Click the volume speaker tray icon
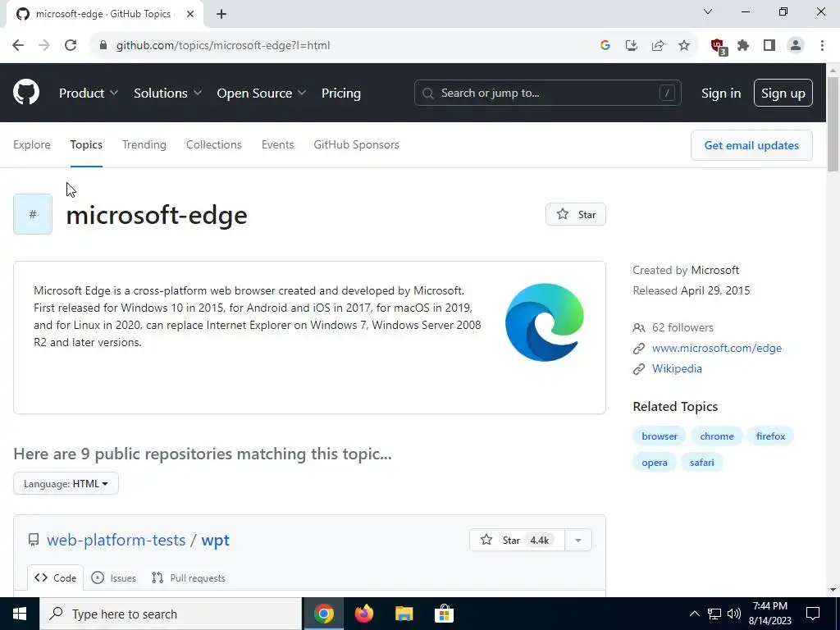This screenshot has width=840, height=630. pos(734,614)
